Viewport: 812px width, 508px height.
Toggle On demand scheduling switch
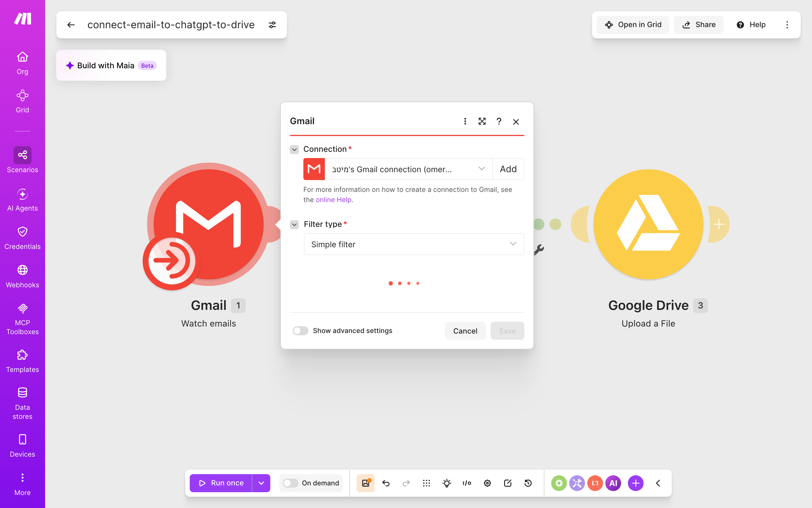[x=290, y=483]
